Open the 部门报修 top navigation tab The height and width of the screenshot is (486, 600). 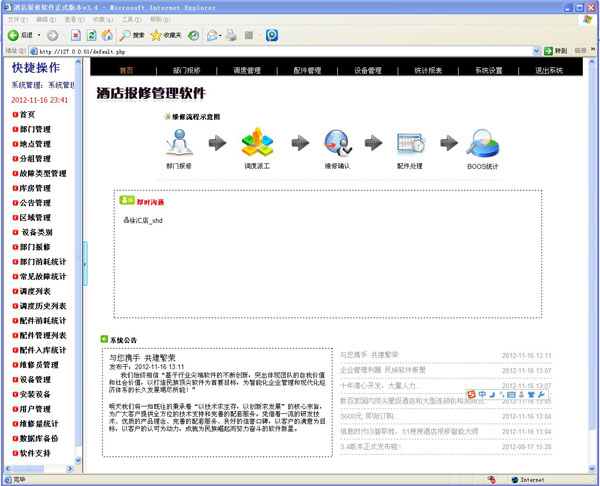click(x=186, y=70)
